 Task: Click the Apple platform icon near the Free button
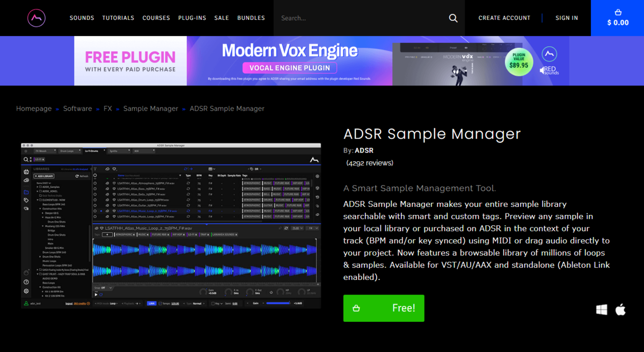tap(621, 310)
